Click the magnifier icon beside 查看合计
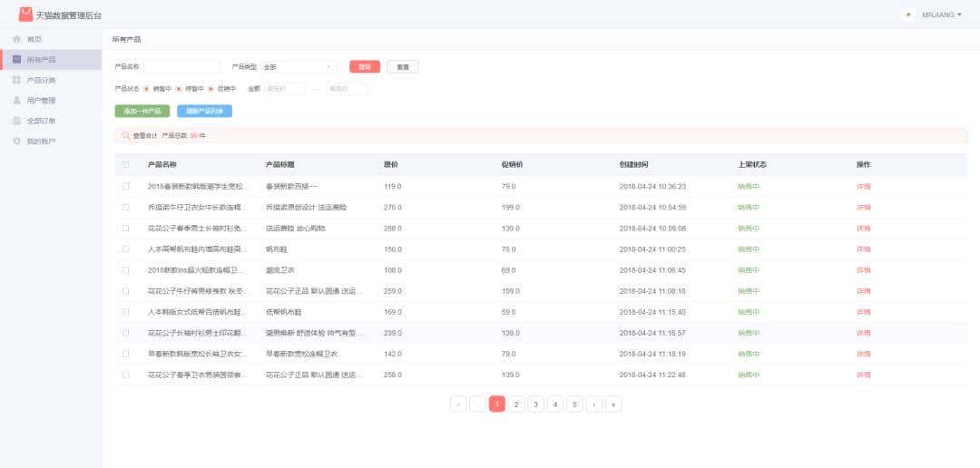Image resolution: width=980 pixels, height=468 pixels. 125,135
